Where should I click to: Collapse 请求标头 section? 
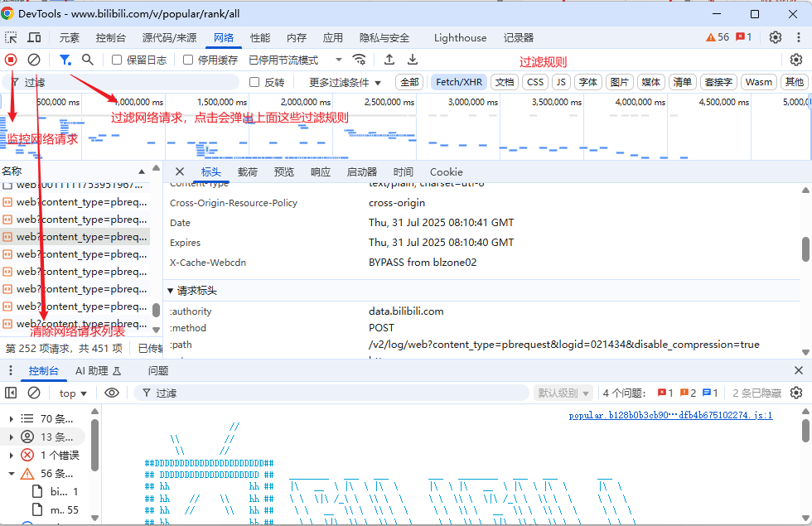pyautogui.click(x=192, y=291)
